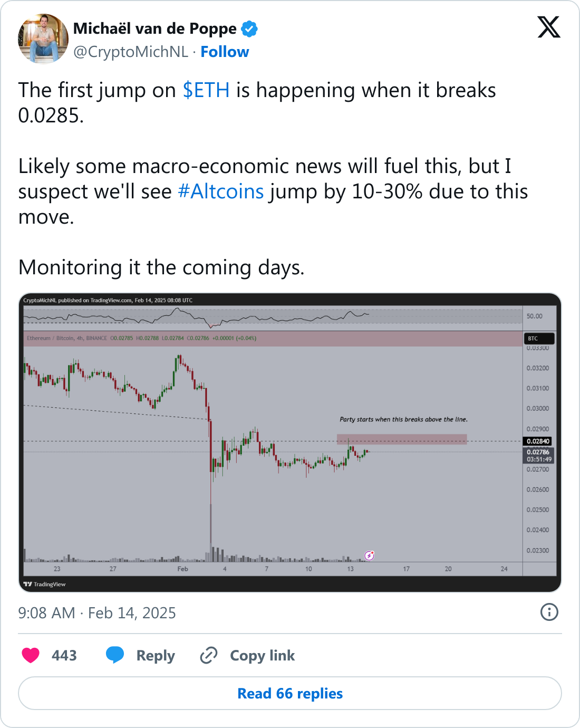The image size is (580, 728).
Task: Follow the @CryptoMichNL account
Action: [225, 52]
